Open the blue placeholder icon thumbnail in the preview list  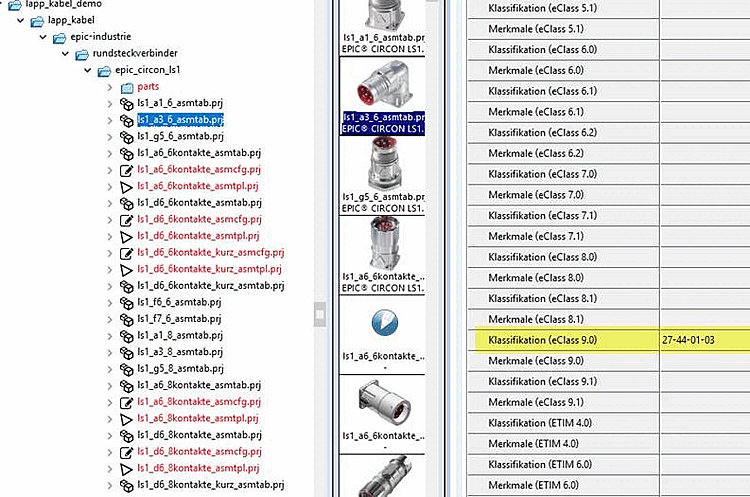[x=384, y=322]
